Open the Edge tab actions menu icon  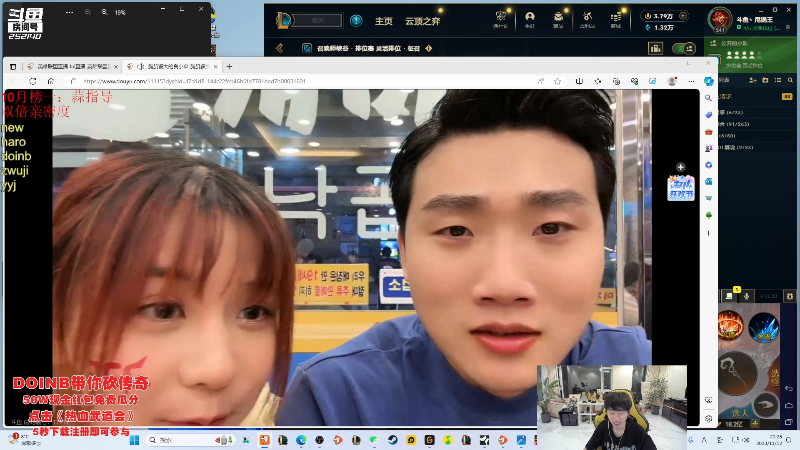[13, 66]
